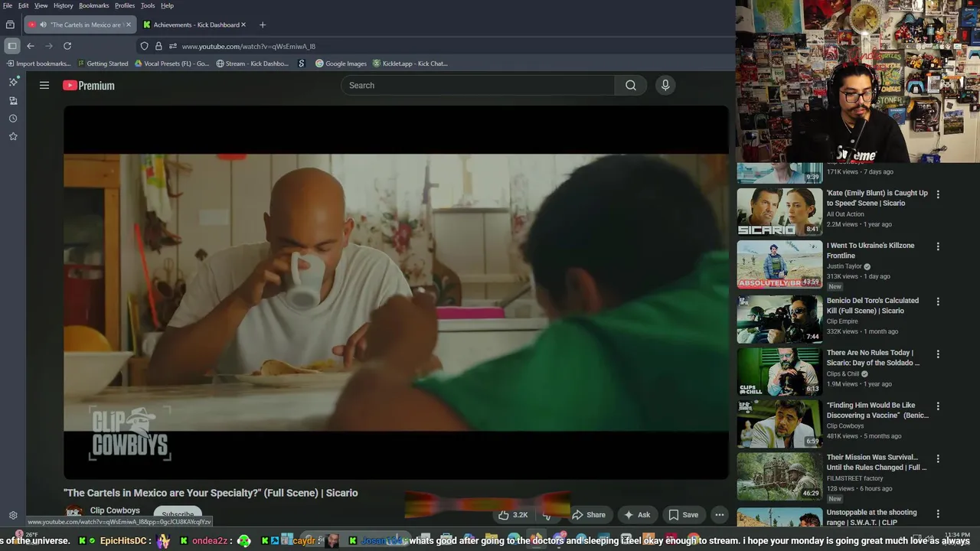Open the Stream - Kick Dashboard bookmark

(253, 64)
